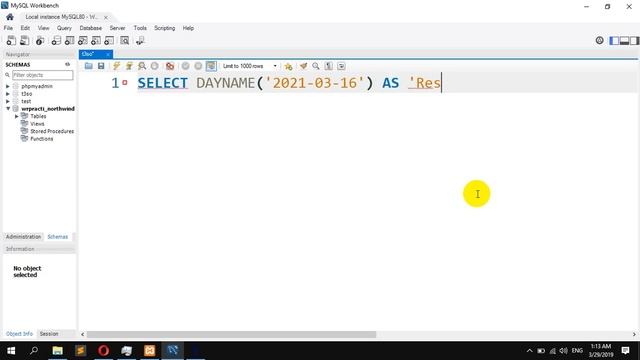Click the reconnect to DBMS icon
This screenshot has width=640, height=360.
[140, 40]
